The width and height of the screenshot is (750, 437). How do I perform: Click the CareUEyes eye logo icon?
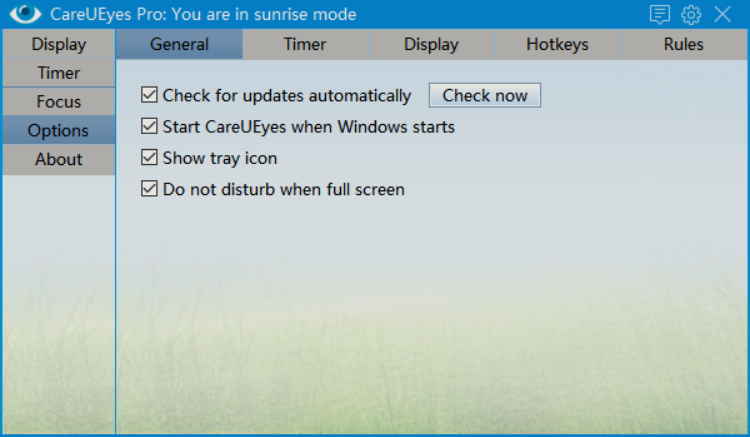[25, 14]
